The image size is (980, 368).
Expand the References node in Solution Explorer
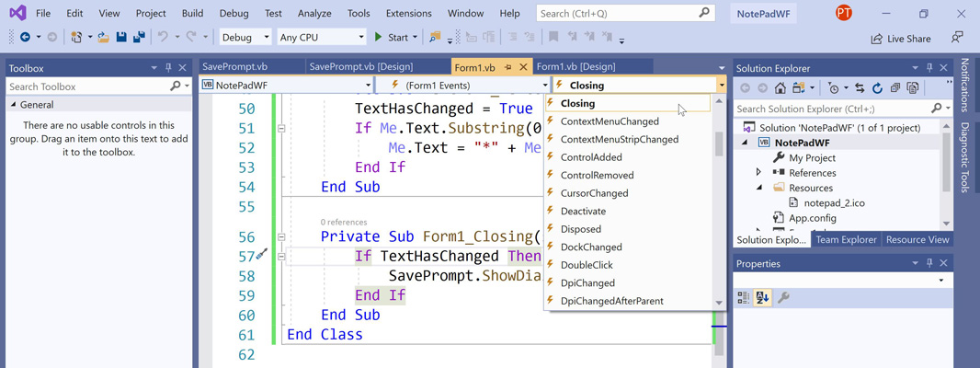(758, 173)
